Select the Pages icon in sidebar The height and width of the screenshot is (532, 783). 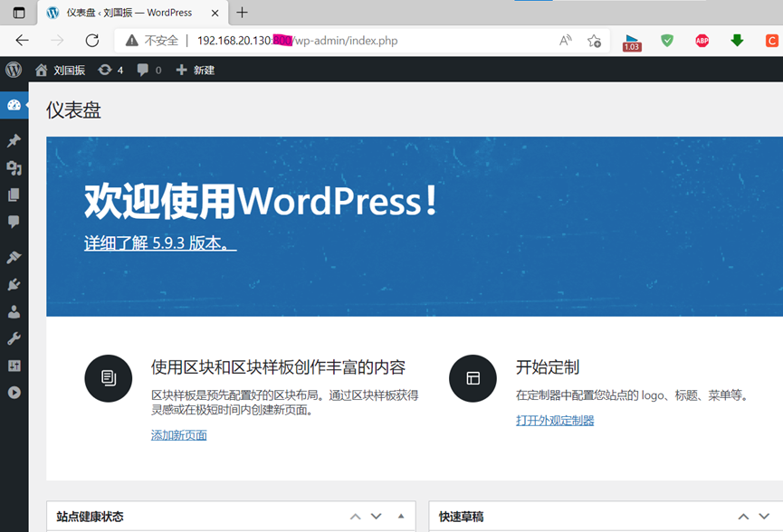[14, 195]
